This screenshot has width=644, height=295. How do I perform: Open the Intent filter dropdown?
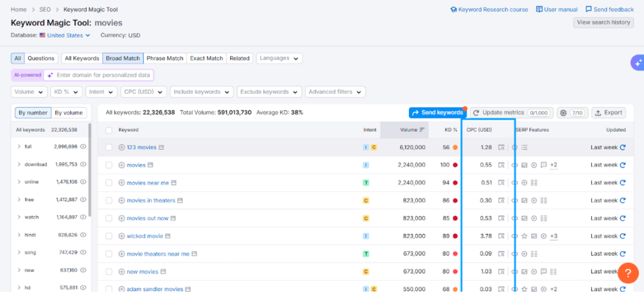coord(101,92)
